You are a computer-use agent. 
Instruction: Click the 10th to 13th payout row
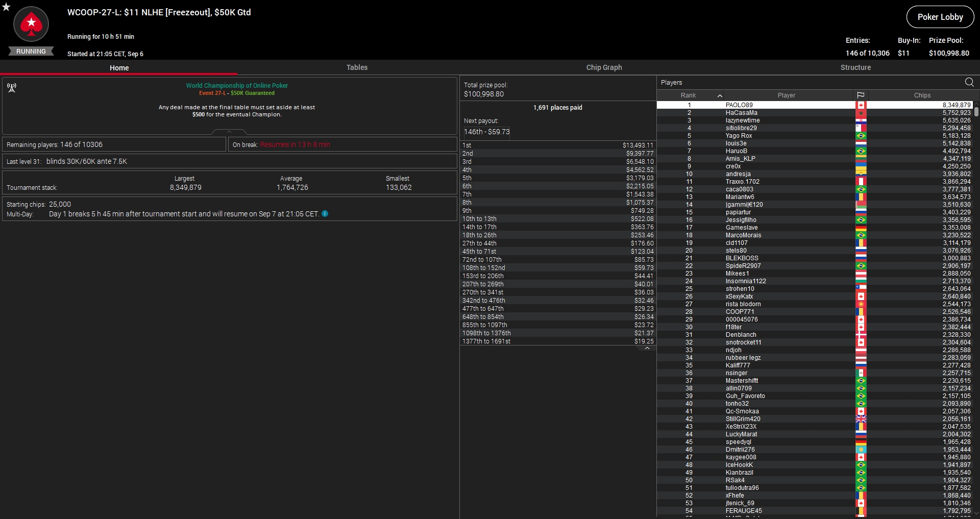pyautogui.click(x=558, y=219)
